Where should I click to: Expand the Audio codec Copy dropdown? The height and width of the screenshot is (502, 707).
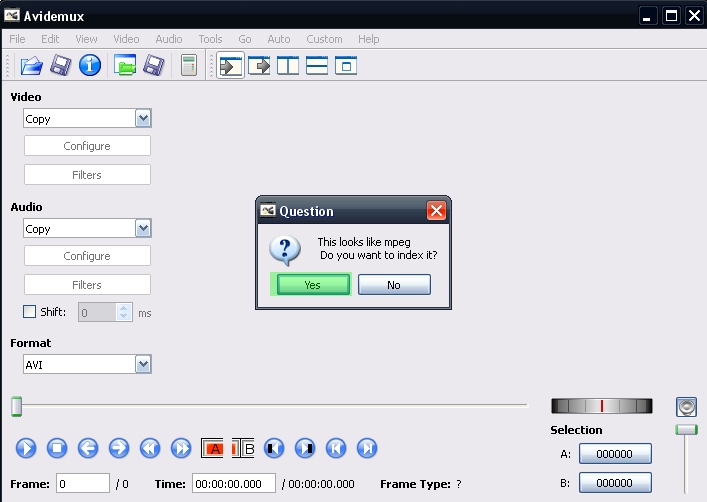click(143, 228)
